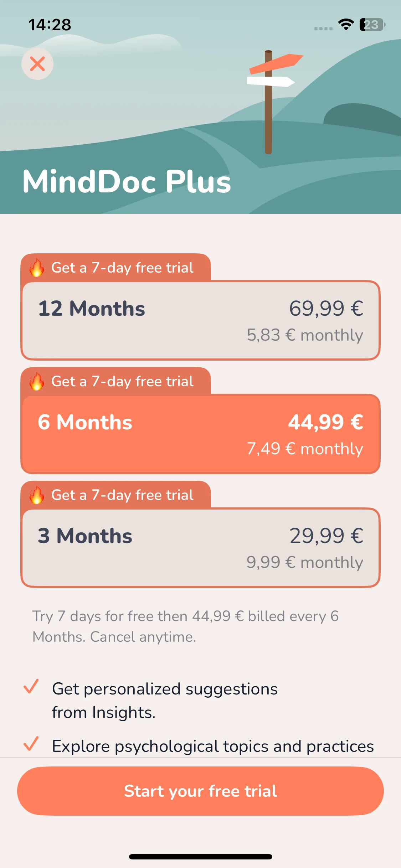Tap the flame icon above 6 Months

(x=37, y=381)
